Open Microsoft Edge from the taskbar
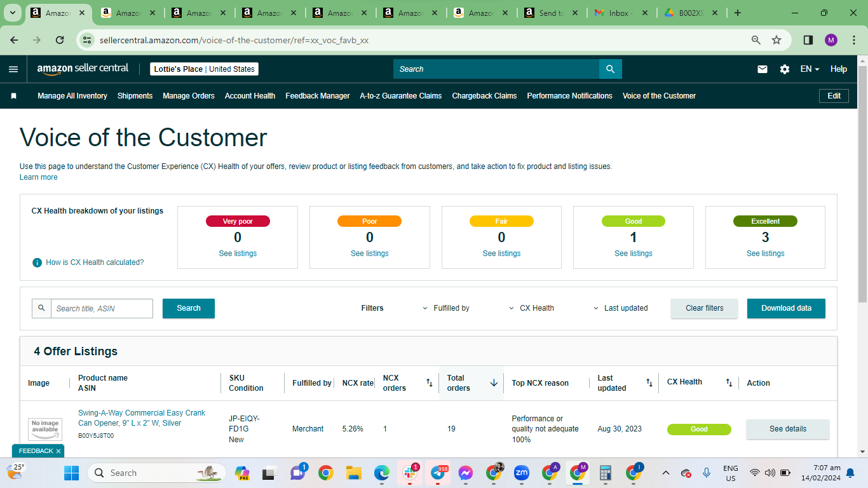This screenshot has height=488, width=868. click(382, 473)
